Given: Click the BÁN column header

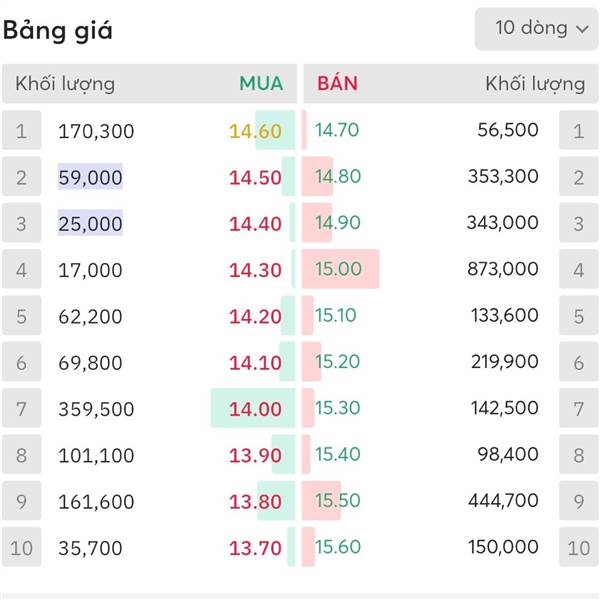Looking at the screenshot, I should pos(337,84).
